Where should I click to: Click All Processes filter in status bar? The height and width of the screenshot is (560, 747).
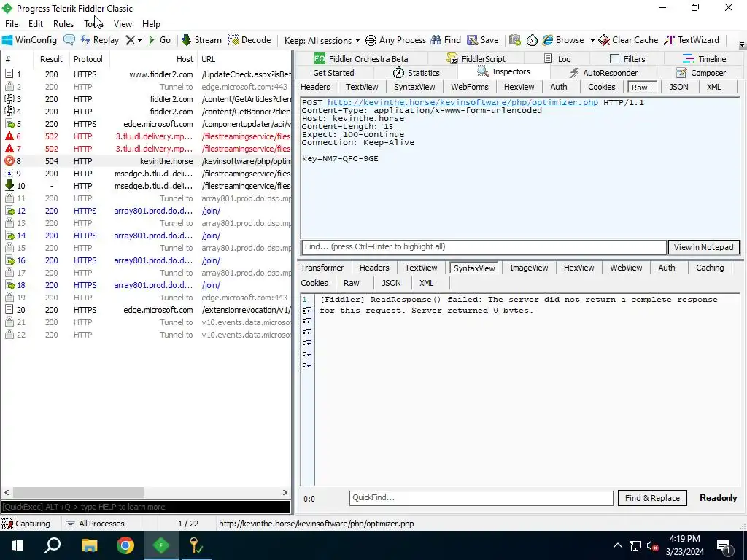tap(96, 524)
